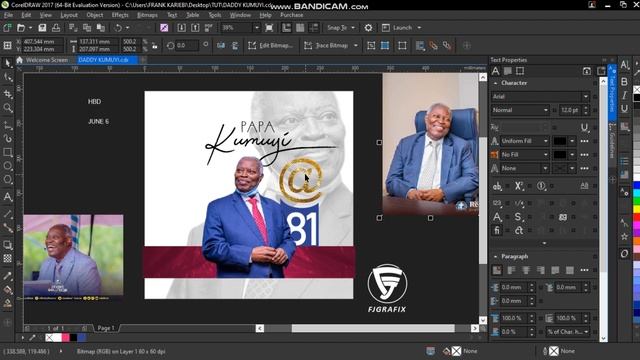Click the font size 12.0 pt field
640x360 pixels.
tap(570, 110)
